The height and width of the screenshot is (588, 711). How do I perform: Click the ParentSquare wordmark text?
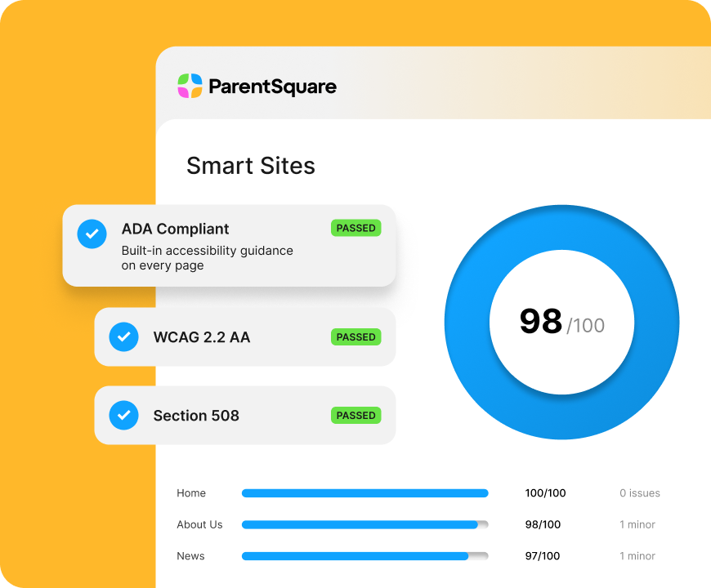tap(272, 87)
